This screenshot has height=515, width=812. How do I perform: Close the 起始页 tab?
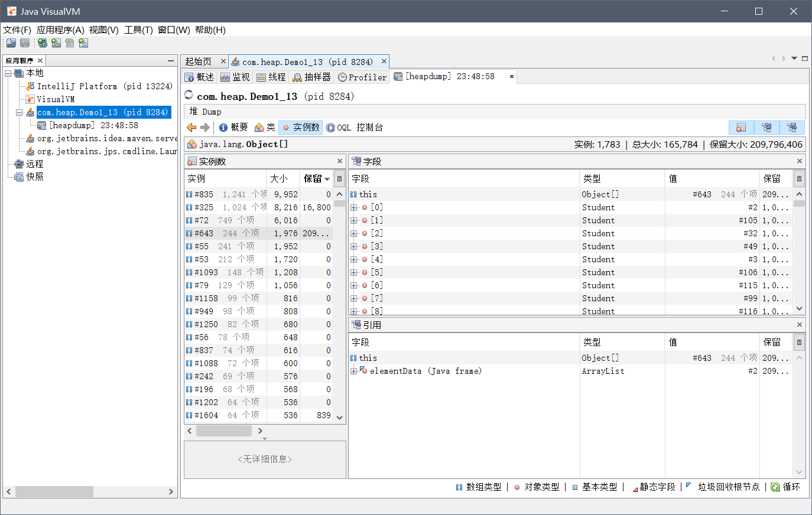[223, 61]
